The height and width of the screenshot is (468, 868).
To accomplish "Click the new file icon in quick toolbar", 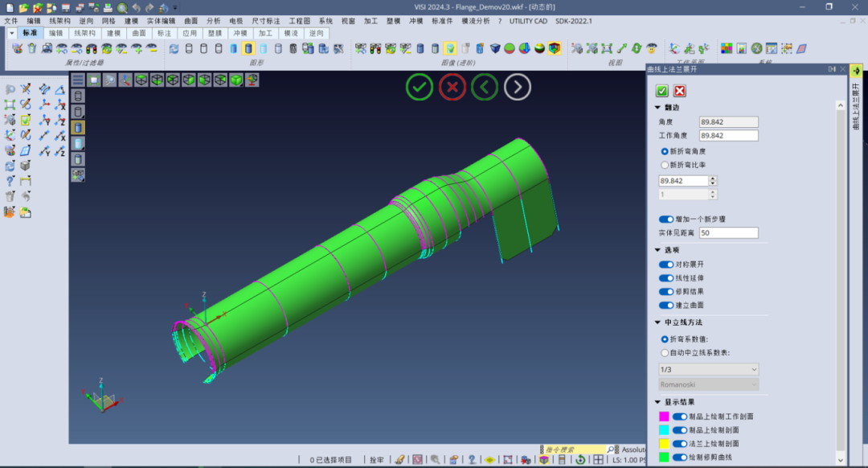I will [x=10, y=8].
